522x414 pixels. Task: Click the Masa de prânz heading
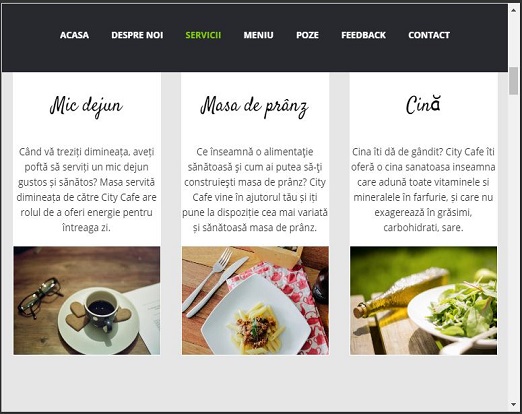[x=254, y=107]
